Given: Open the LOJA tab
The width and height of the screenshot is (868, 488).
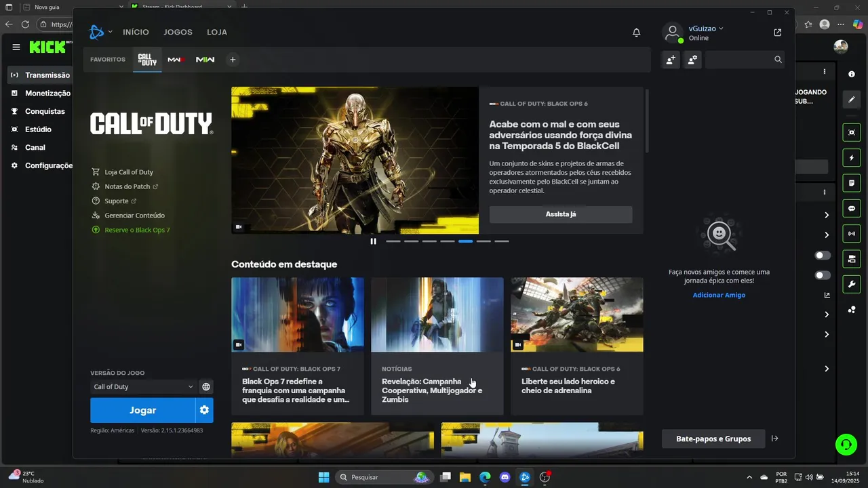Looking at the screenshot, I should point(217,32).
